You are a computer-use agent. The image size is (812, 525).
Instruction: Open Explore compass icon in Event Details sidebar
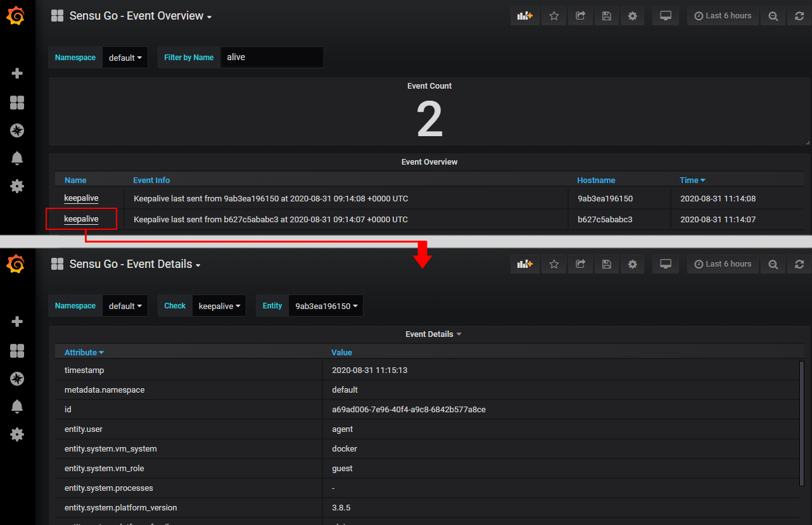click(x=17, y=379)
